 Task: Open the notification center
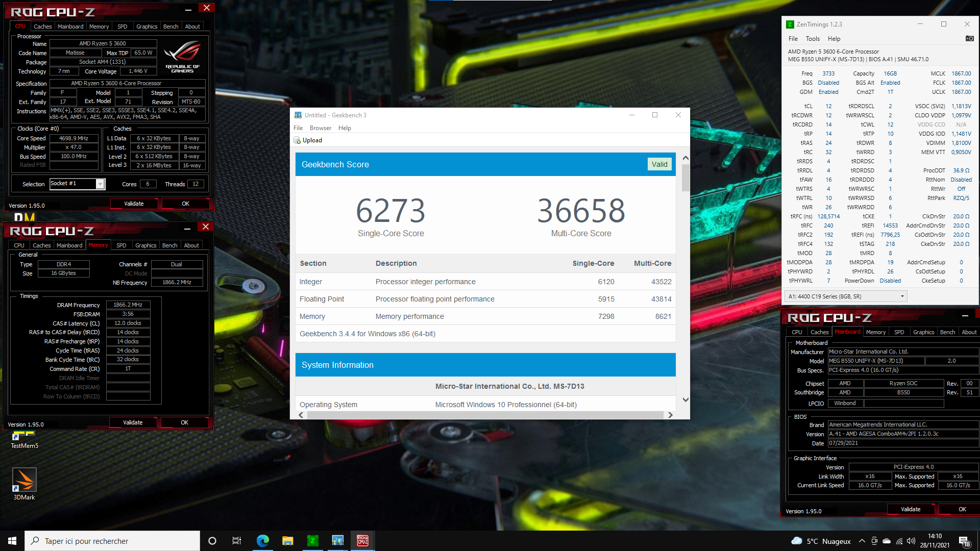coord(964,541)
